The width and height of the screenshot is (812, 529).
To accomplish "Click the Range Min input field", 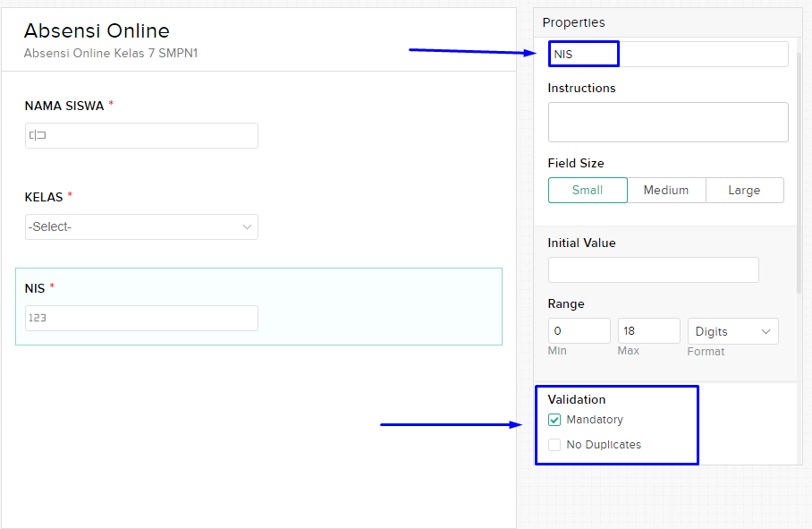I will 579,330.
